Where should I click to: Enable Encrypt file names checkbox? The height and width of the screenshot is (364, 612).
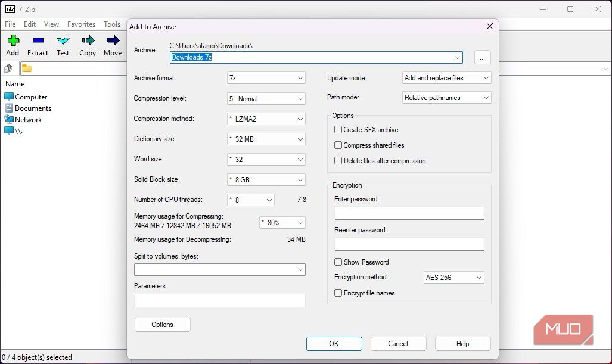point(338,293)
